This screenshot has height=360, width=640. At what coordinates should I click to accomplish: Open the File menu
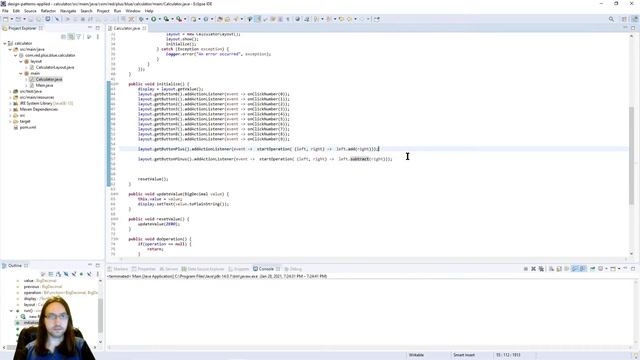click(x=5, y=11)
